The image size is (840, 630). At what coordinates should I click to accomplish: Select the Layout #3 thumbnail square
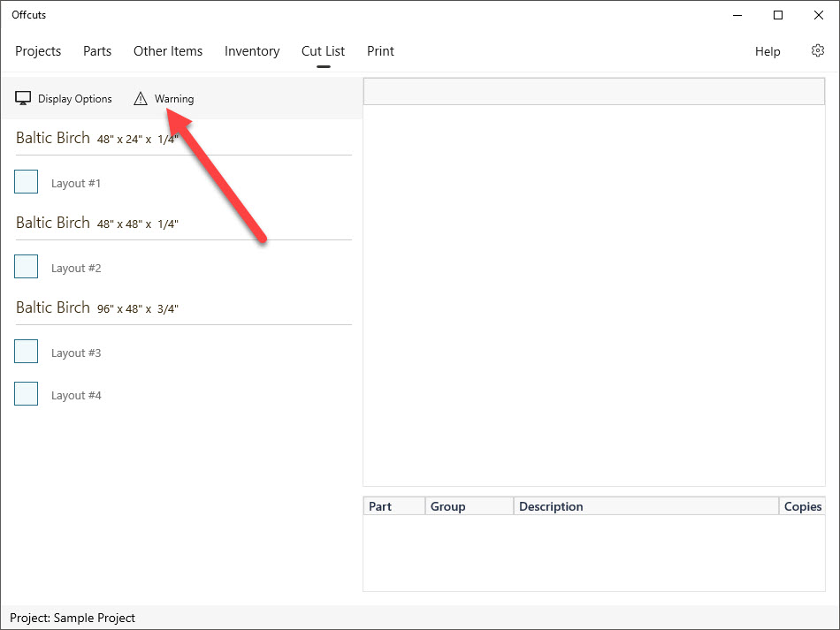(x=27, y=351)
